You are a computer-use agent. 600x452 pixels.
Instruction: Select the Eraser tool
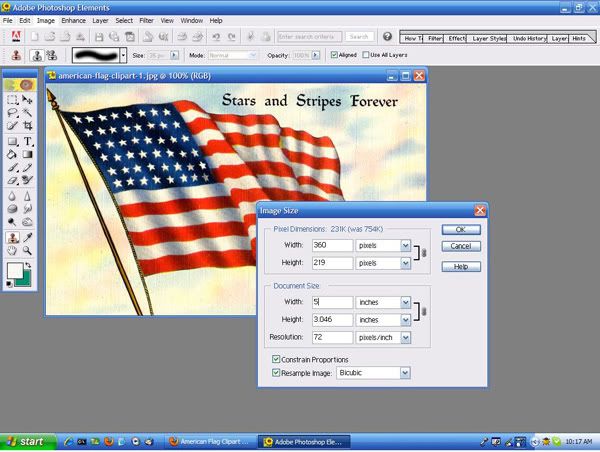point(12,180)
